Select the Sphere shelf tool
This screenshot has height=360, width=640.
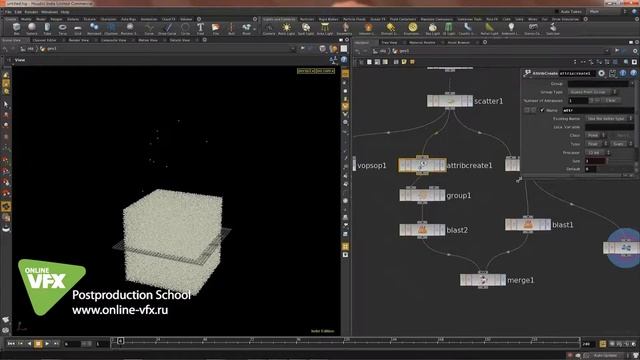32,29
